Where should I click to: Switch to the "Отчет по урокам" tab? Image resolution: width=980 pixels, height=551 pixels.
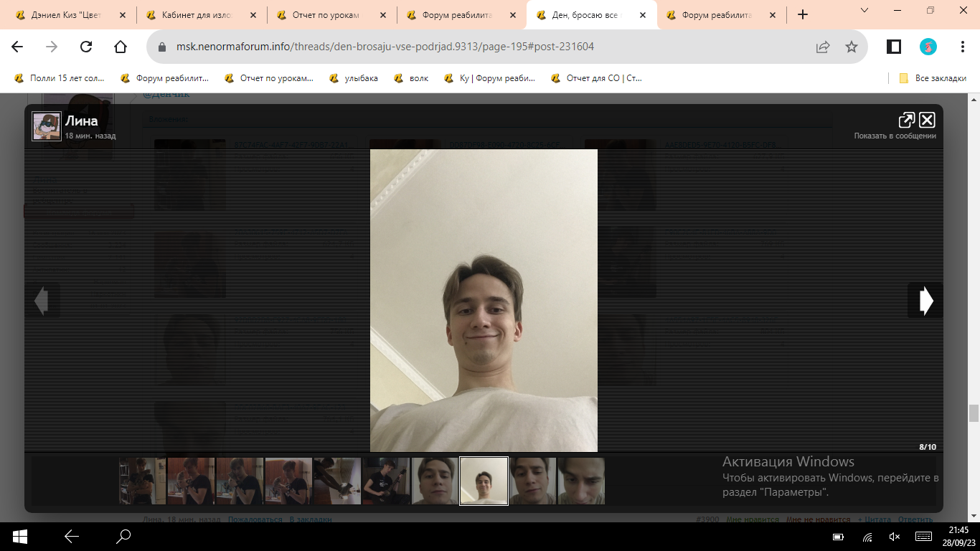click(x=324, y=14)
